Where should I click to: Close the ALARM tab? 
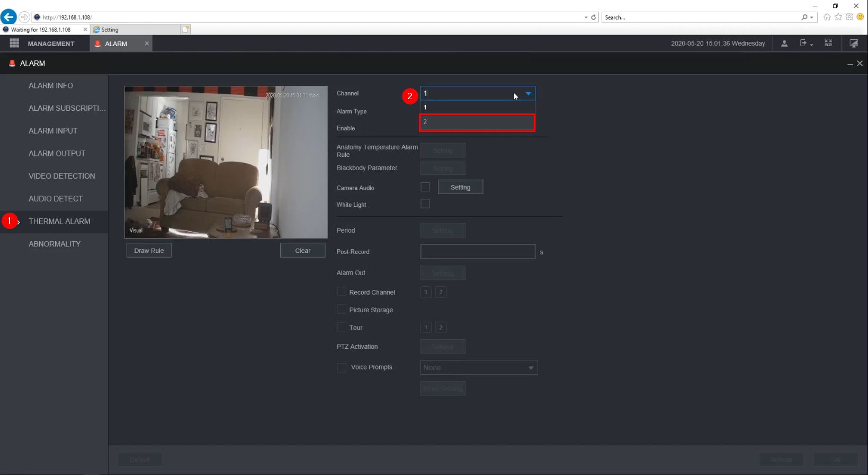[x=147, y=43]
